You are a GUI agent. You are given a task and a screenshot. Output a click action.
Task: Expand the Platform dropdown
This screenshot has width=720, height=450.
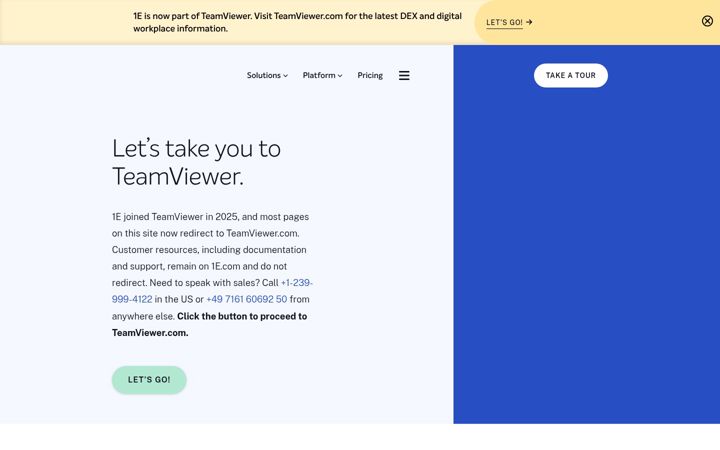[x=322, y=75]
